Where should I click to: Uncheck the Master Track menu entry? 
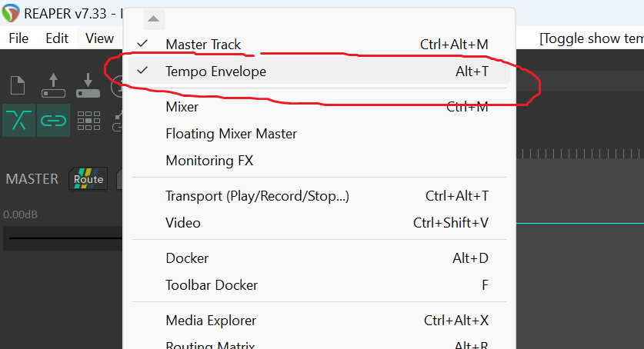point(203,45)
